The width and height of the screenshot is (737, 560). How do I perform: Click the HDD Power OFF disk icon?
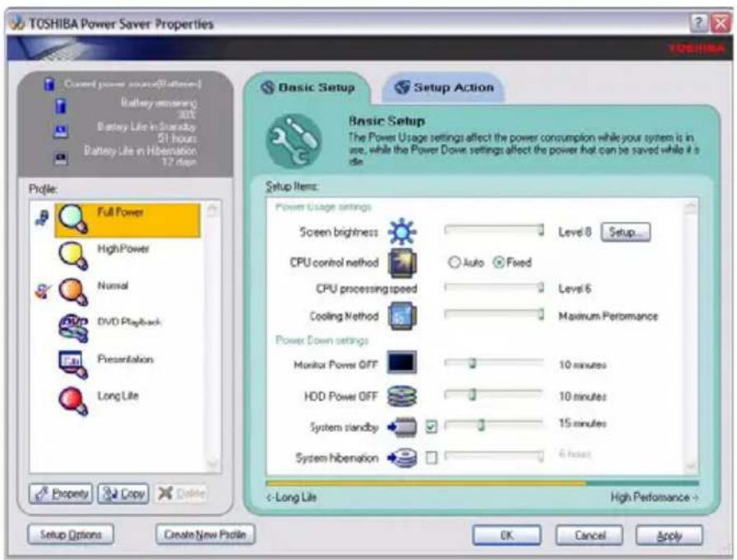tap(402, 396)
